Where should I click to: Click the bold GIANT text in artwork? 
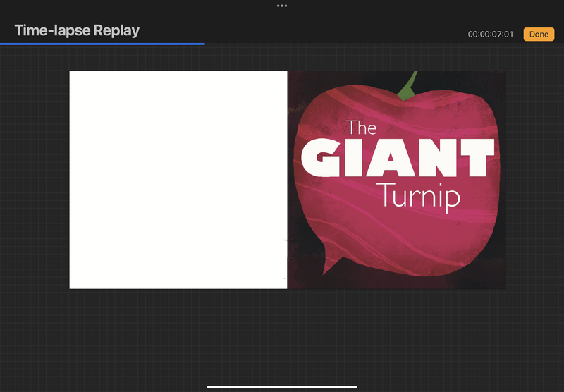click(398, 157)
